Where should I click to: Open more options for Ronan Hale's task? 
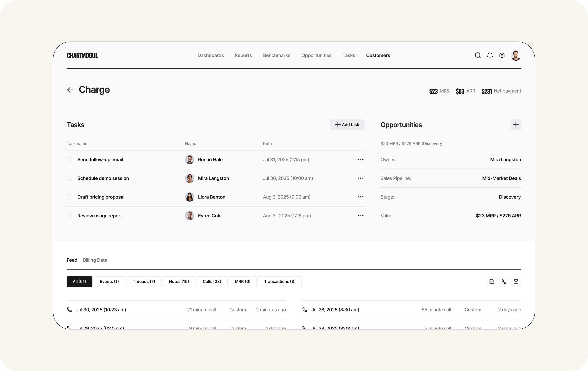click(360, 160)
